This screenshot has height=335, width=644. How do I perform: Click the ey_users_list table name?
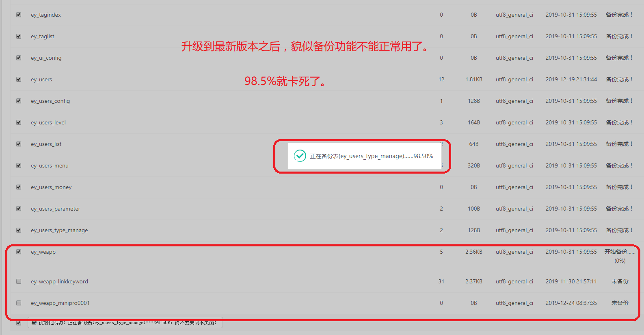tap(46, 144)
